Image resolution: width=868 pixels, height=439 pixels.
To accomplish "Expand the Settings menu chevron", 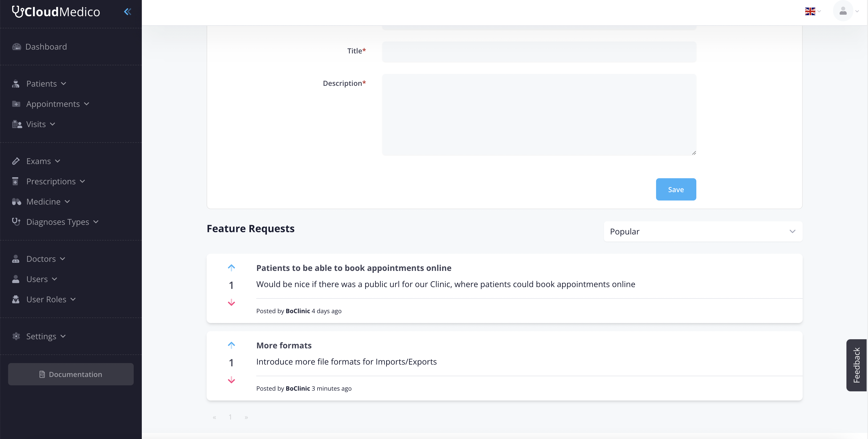I will [x=63, y=336].
